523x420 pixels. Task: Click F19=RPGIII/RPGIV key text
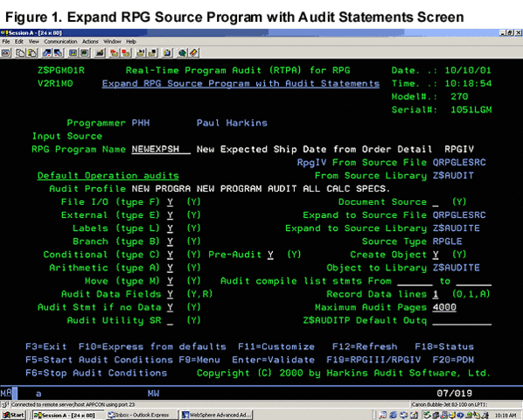(x=373, y=360)
